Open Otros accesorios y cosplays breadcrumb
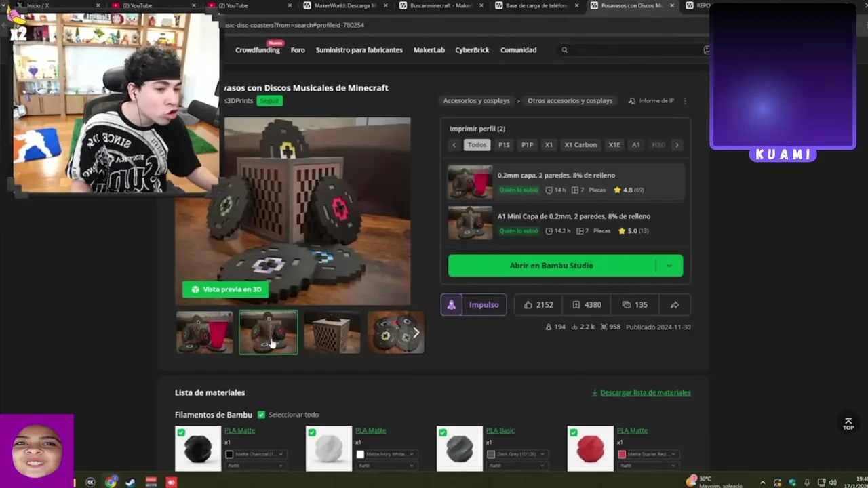Viewport: 868px width, 488px height. pos(570,101)
